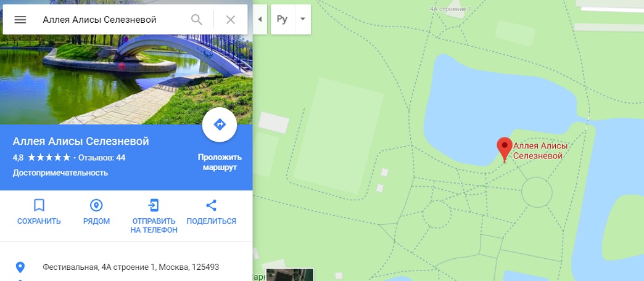Click the Проложить маршрут label

click(x=220, y=163)
